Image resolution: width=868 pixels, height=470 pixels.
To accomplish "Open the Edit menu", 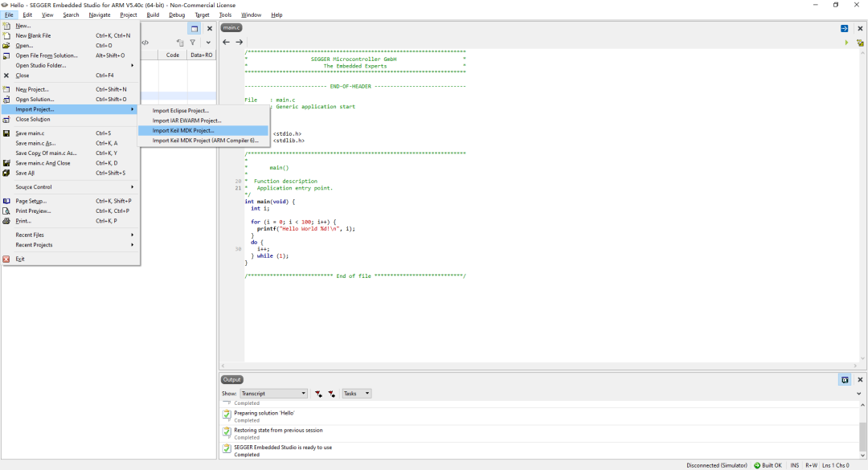I will pos(27,15).
